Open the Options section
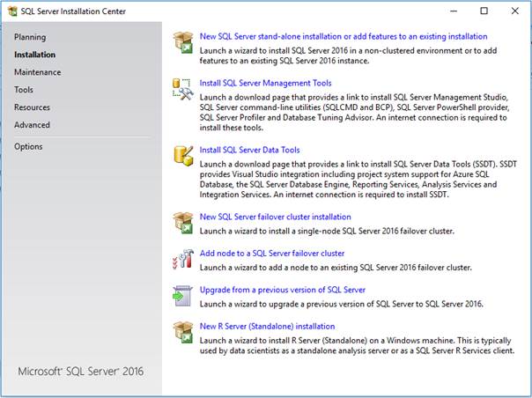 pos(28,146)
